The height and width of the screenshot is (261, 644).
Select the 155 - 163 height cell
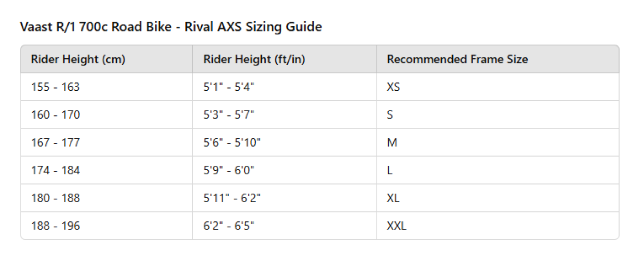55,87
